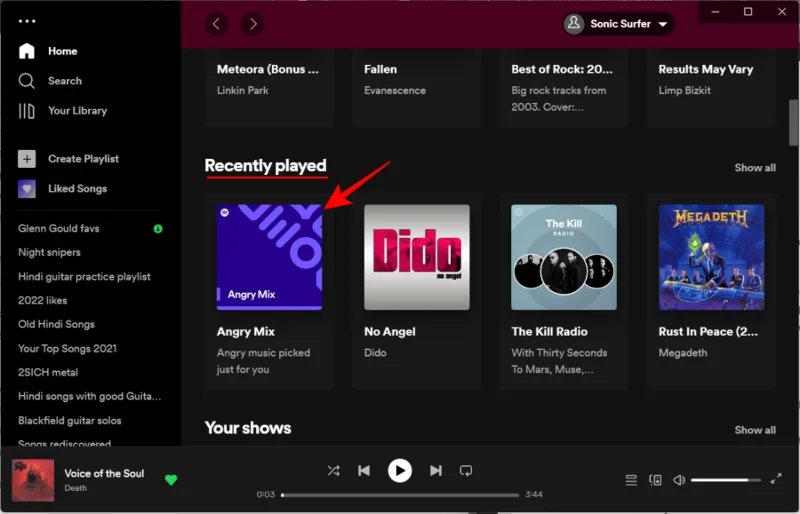Adjust the volume slider
The image size is (800, 514).
pyautogui.click(x=726, y=480)
